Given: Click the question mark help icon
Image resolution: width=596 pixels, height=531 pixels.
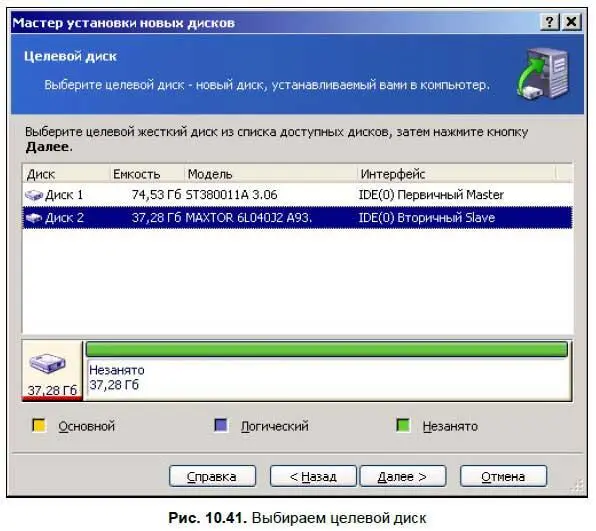Looking at the screenshot, I should (x=550, y=22).
